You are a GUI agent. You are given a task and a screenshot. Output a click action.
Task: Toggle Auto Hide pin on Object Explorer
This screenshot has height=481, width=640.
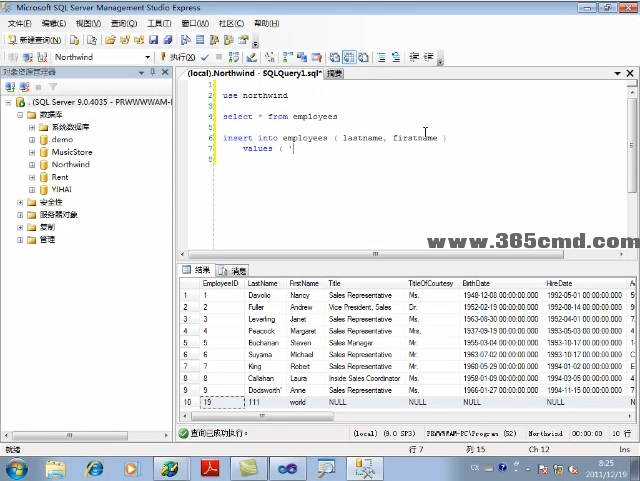coord(153,72)
